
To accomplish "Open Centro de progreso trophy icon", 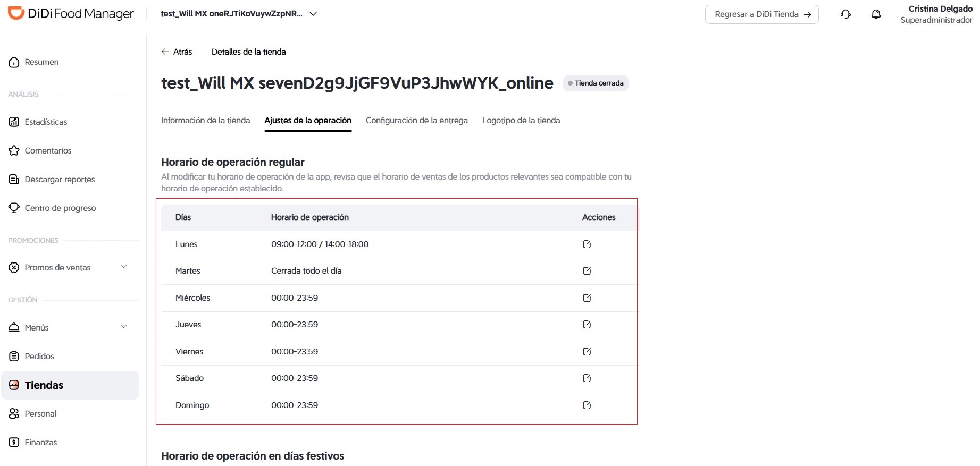I will coord(14,208).
